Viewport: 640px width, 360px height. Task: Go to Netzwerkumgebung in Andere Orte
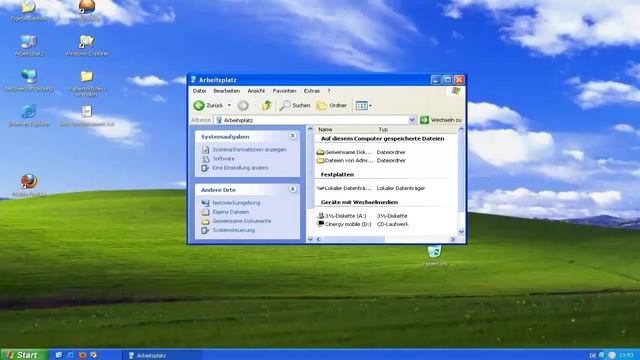coord(236,202)
